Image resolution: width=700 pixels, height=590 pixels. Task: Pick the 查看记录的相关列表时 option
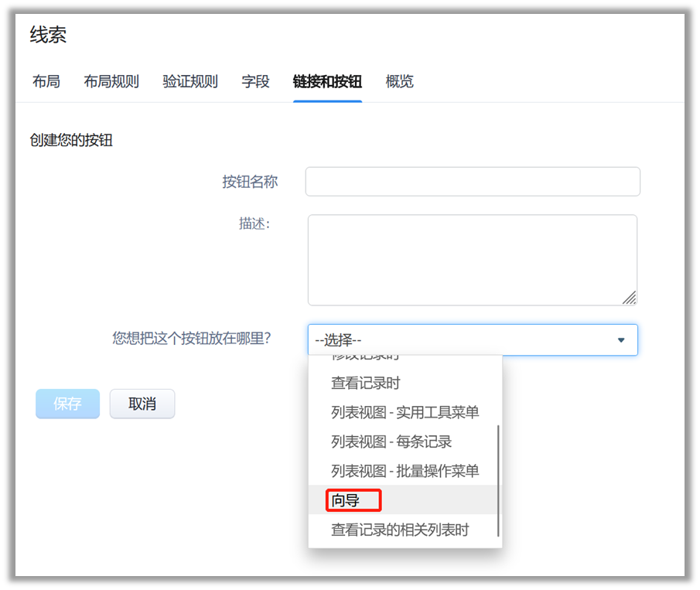click(x=400, y=530)
